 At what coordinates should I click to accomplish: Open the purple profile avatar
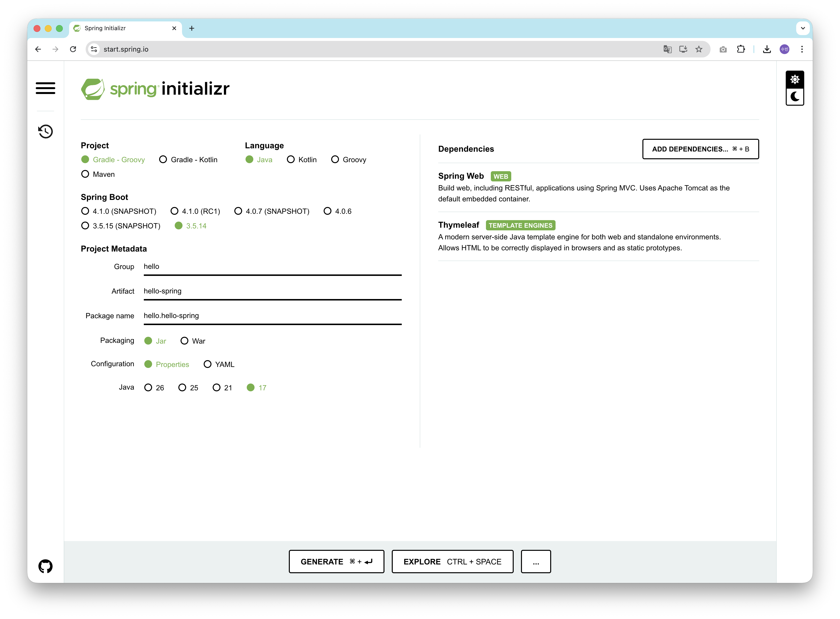point(785,49)
